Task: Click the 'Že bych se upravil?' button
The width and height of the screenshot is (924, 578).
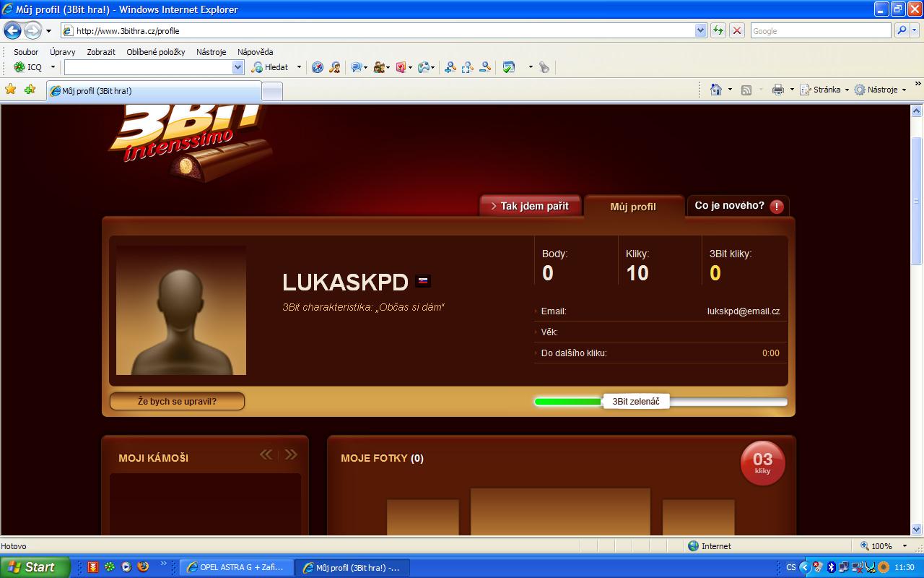Action: [177, 401]
